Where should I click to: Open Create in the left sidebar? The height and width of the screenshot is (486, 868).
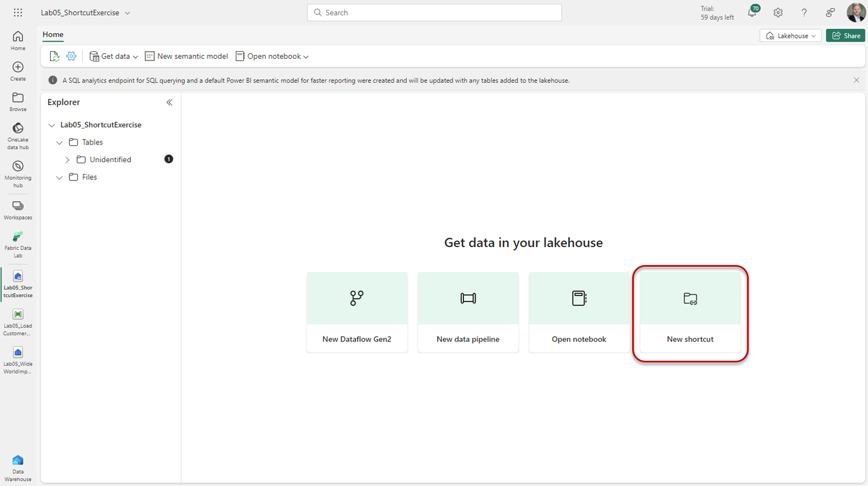[x=18, y=71]
